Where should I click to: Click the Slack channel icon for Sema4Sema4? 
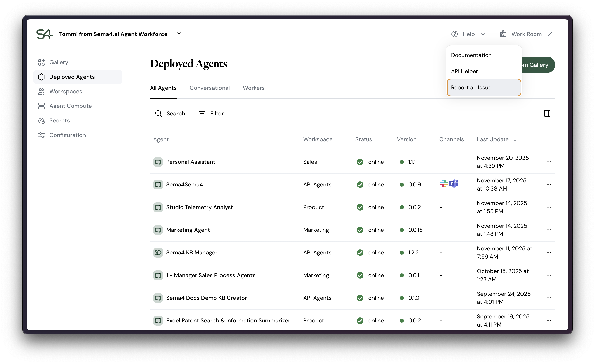coord(444,184)
